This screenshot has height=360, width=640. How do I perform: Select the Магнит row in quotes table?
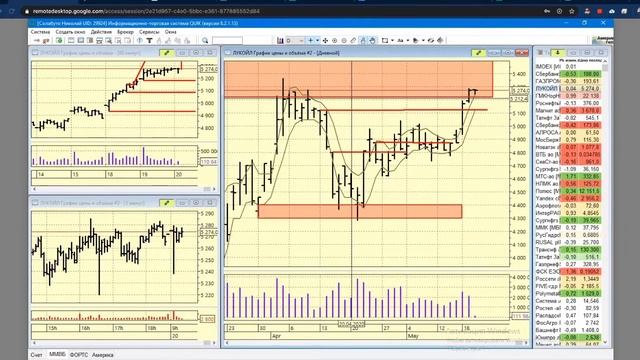pyautogui.click(x=568, y=111)
